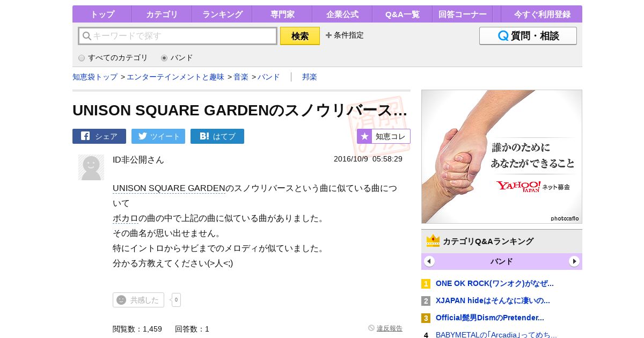This screenshot has width=644, height=338.
Task: Click the 違反報告 prohibition icon
Action: (x=371, y=328)
